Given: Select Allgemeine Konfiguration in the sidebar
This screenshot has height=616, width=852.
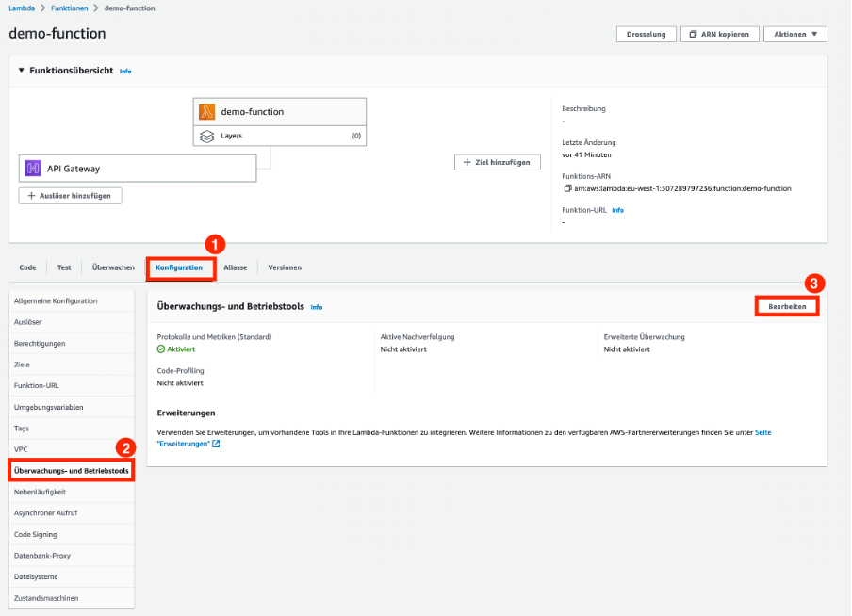Looking at the screenshot, I should point(72,301).
